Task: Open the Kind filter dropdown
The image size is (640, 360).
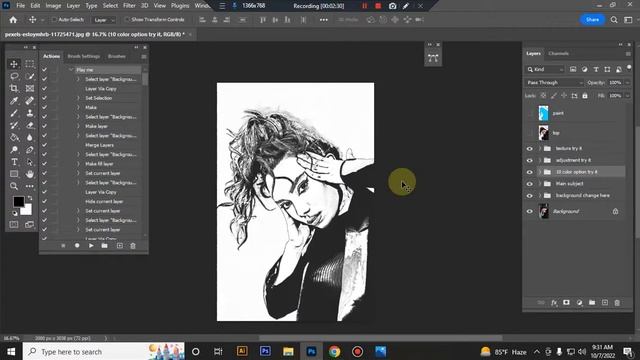Action: click(x=545, y=69)
